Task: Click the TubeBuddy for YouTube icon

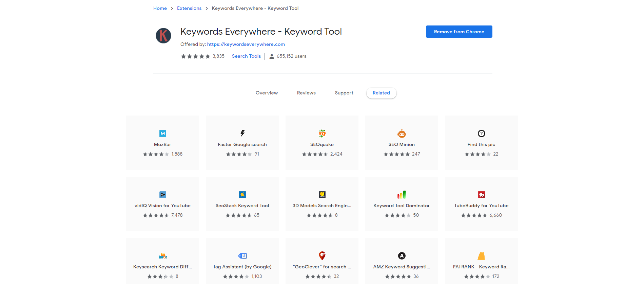Action: (x=482, y=195)
